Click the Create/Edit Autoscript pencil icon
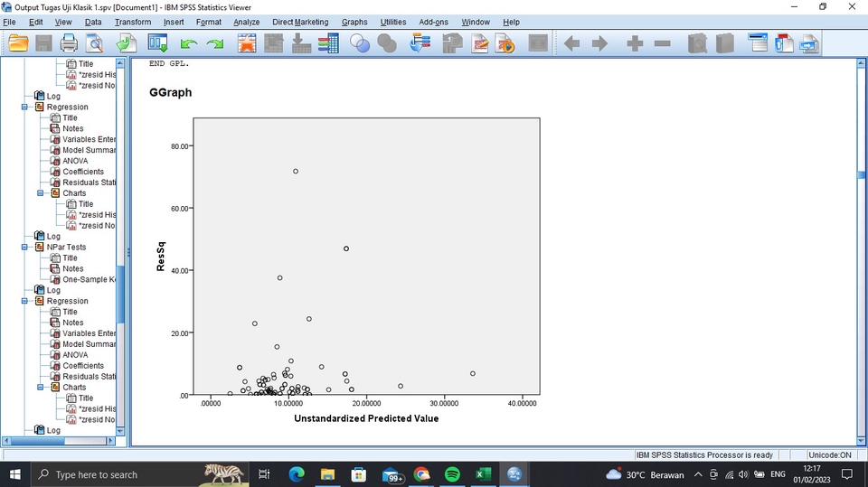The height and width of the screenshot is (487, 868). tap(480, 43)
